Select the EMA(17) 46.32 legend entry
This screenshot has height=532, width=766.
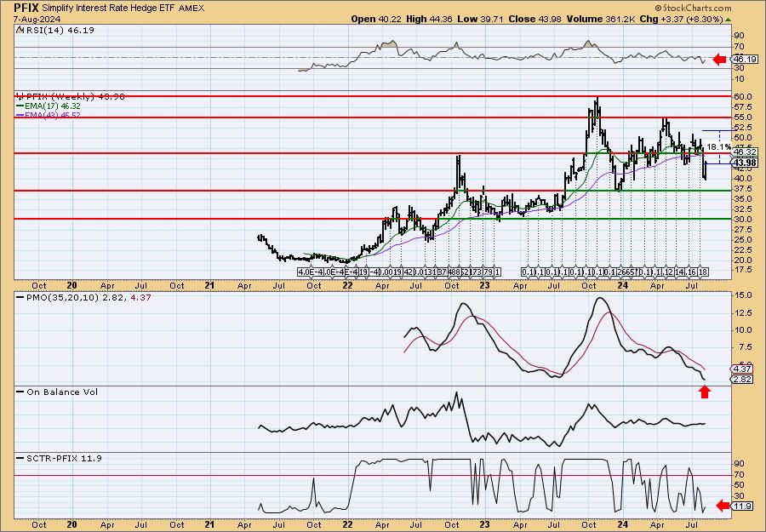point(49,106)
